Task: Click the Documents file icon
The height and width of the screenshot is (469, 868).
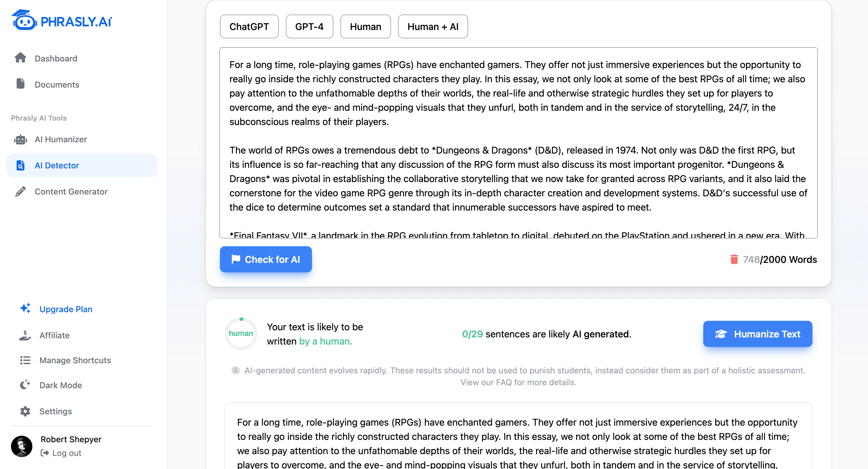Action: pos(20,84)
